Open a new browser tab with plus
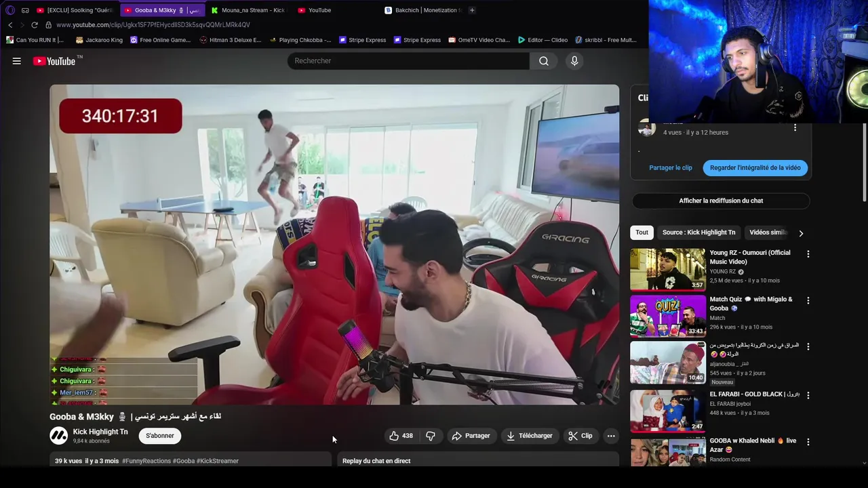The height and width of the screenshot is (488, 868). point(472,10)
